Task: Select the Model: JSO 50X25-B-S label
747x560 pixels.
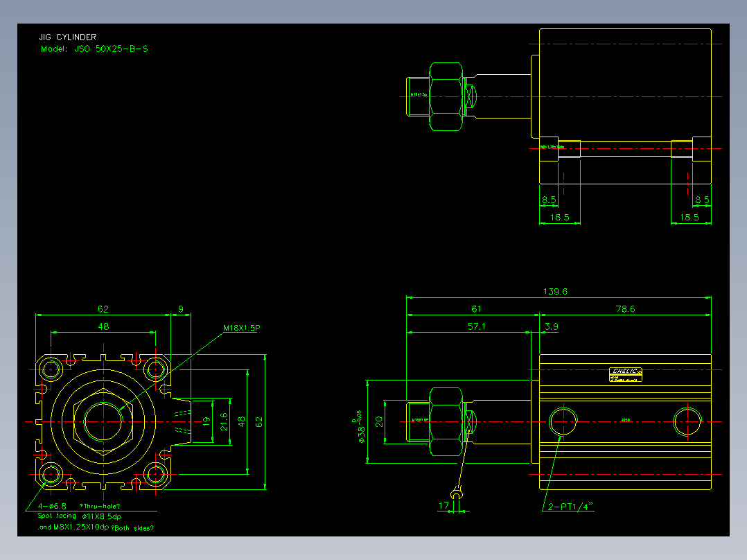Action: click(94, 49)
